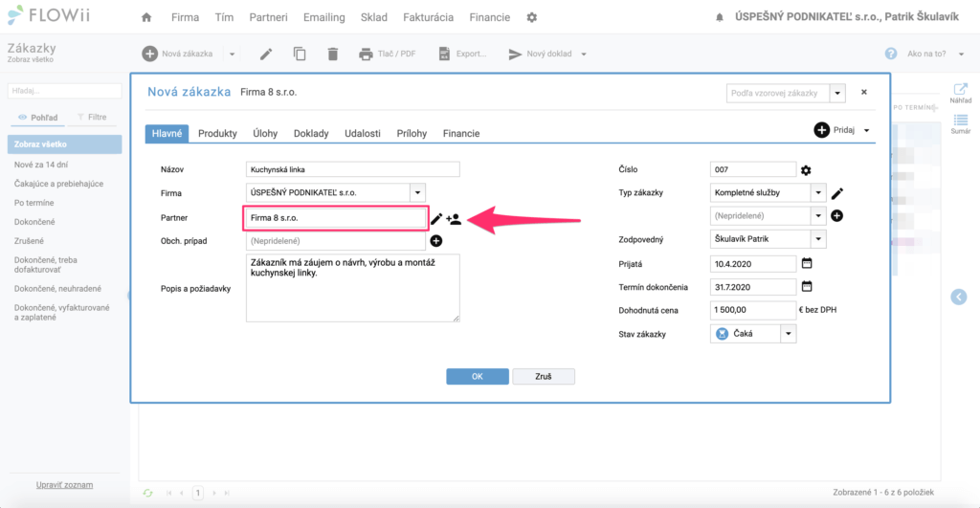Viewport: 980px width, 508px height.
Task: Switch to Produkty tab
Action: click(x=217, y=133)
